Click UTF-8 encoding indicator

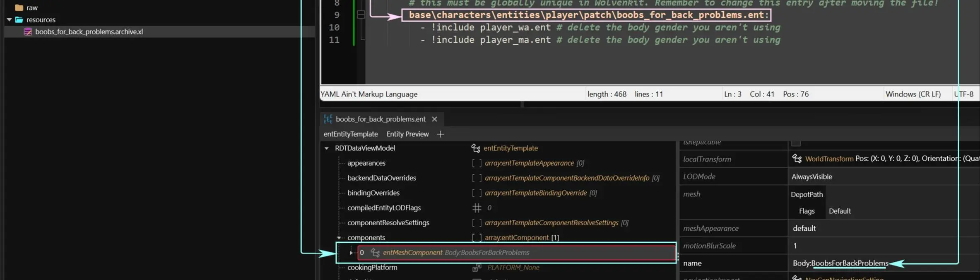[x=963, y=94]
